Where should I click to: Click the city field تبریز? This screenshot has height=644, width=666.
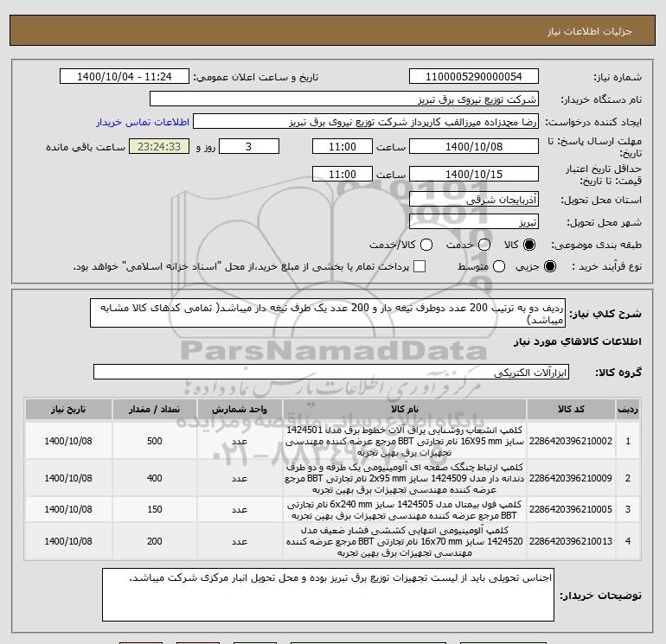pos(474,221)
